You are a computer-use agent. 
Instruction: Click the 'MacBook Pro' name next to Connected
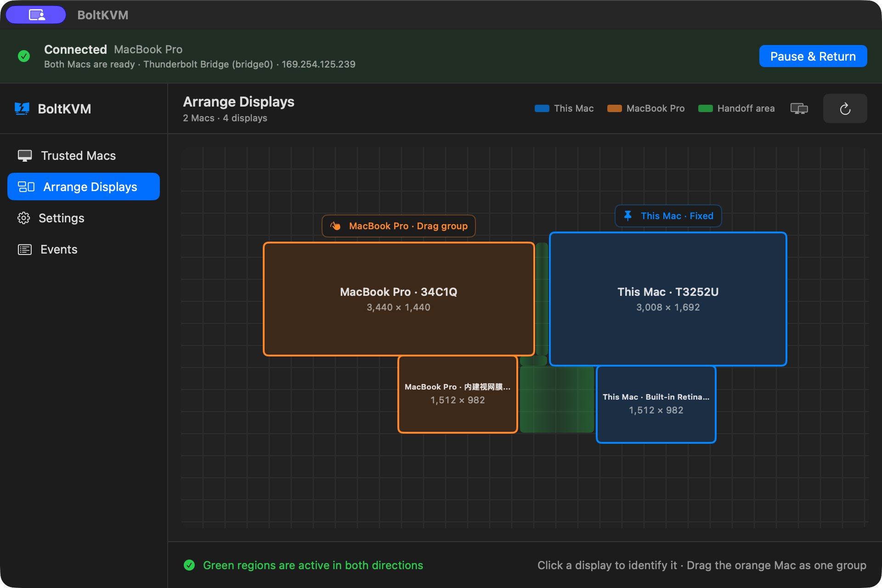pos(148,49)
